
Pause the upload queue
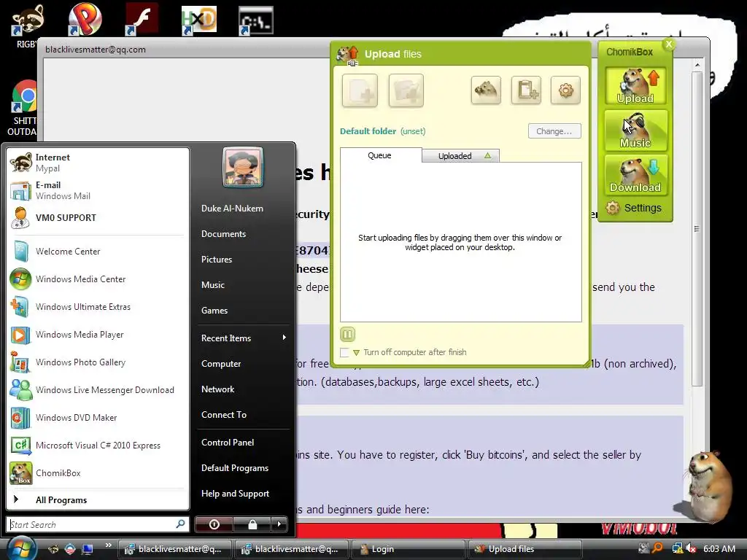tap(347, 334)
